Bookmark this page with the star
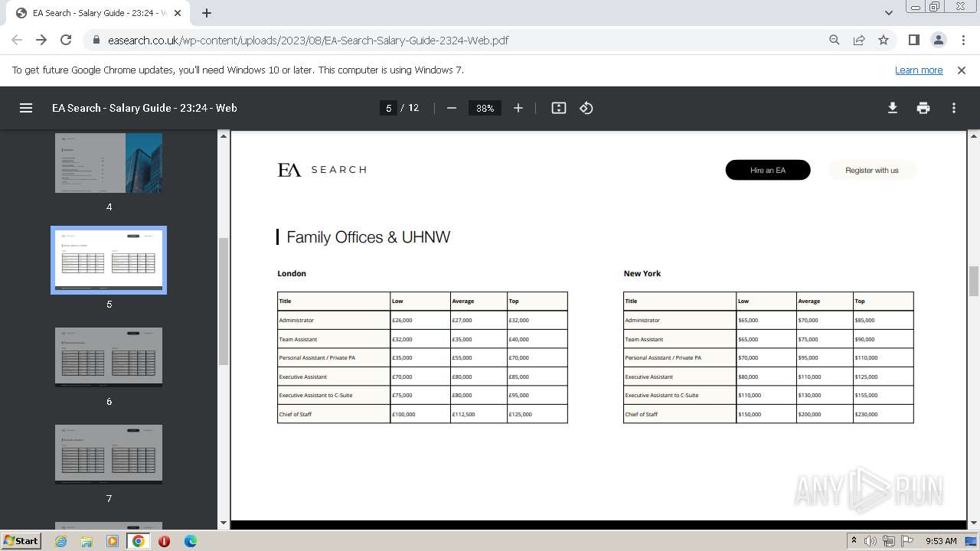This screenshot has height=551, width=980. point(884,40)
